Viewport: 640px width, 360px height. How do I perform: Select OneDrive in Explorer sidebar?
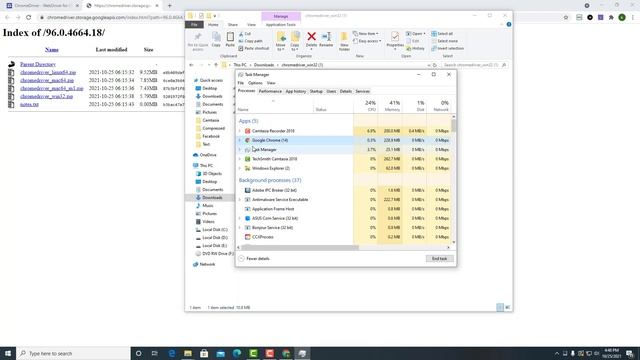tap(208, 155)
